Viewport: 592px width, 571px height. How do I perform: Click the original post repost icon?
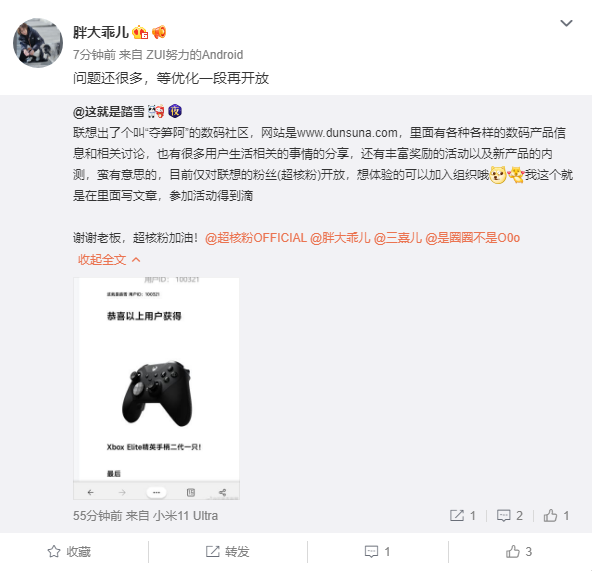[x=462, y=515]
